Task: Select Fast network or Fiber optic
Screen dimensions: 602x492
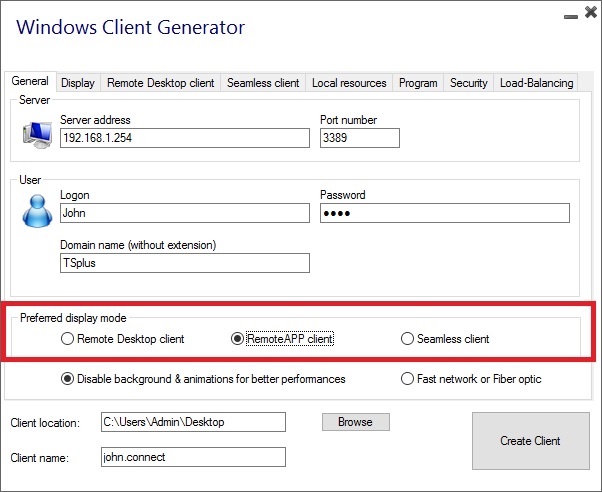Action: (x=407, y=379)
